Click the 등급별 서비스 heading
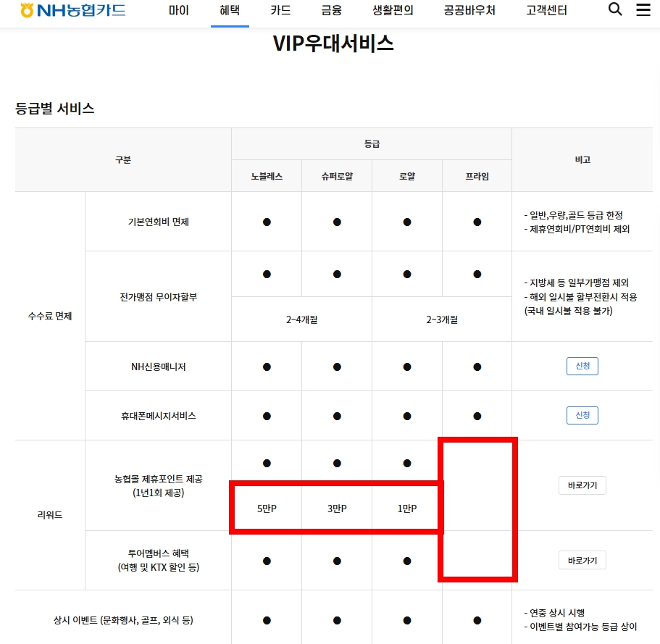 (55, 109)
